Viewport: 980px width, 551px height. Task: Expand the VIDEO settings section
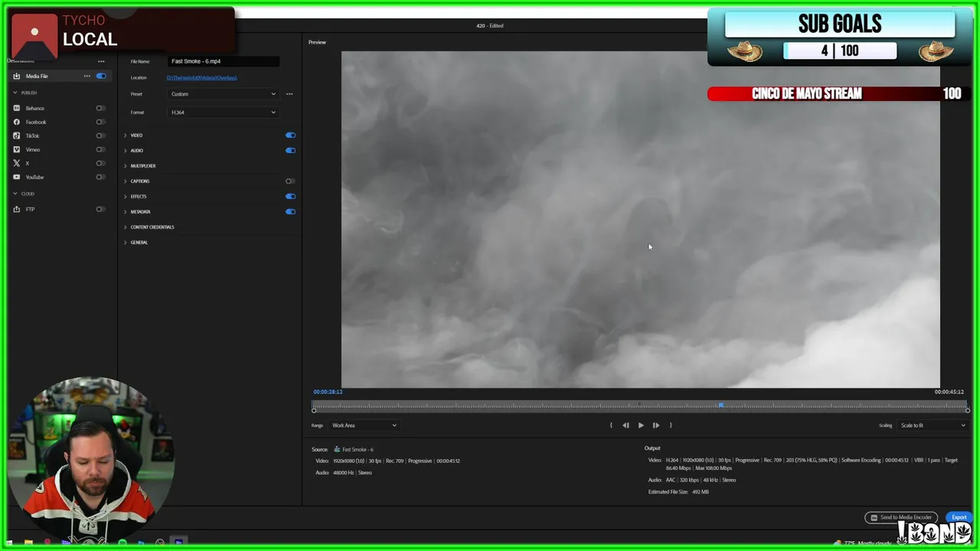pyautogui.click(x=126, y=135)
